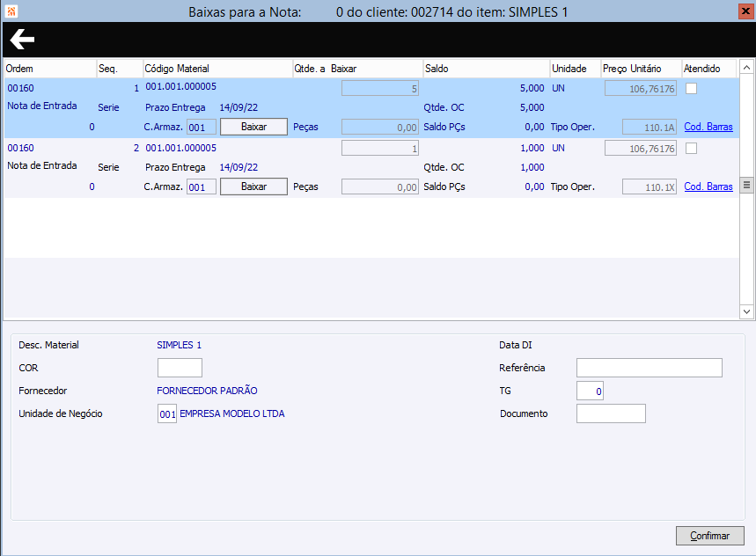Close the Baixas para a Nota window
Screen dimensions: 756x556
(x=745, y=11)
